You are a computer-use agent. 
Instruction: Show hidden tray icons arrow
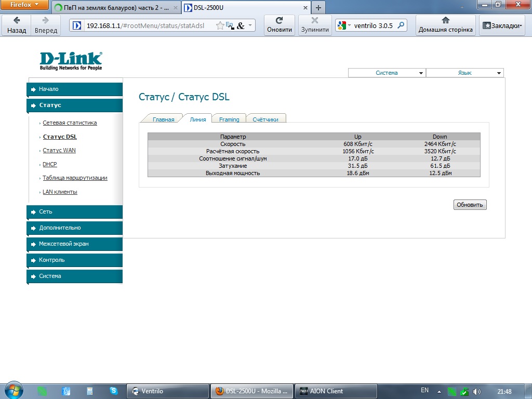[439, 391]
